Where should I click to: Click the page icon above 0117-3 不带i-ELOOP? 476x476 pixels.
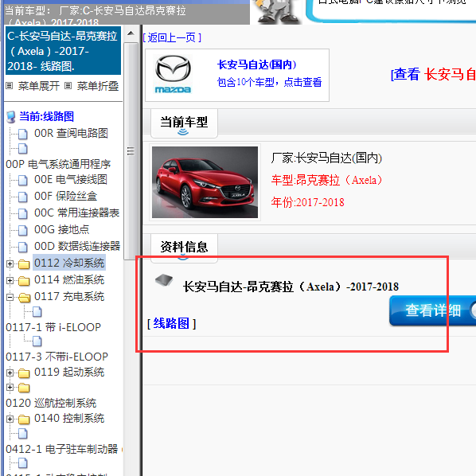[x=37, y=341]
